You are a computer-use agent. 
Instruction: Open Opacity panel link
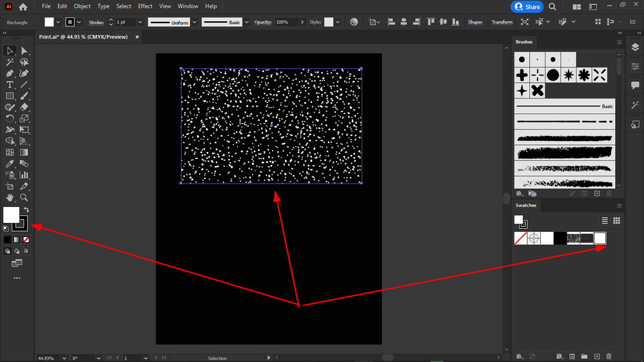tap(263, 22)
